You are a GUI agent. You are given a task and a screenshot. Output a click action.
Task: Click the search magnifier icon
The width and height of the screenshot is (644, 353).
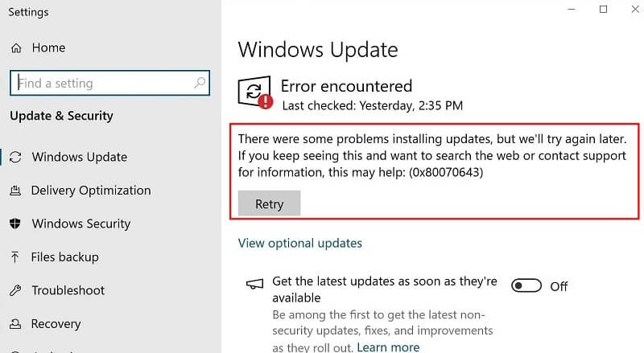pyautogui.click(x=199, y=83)
